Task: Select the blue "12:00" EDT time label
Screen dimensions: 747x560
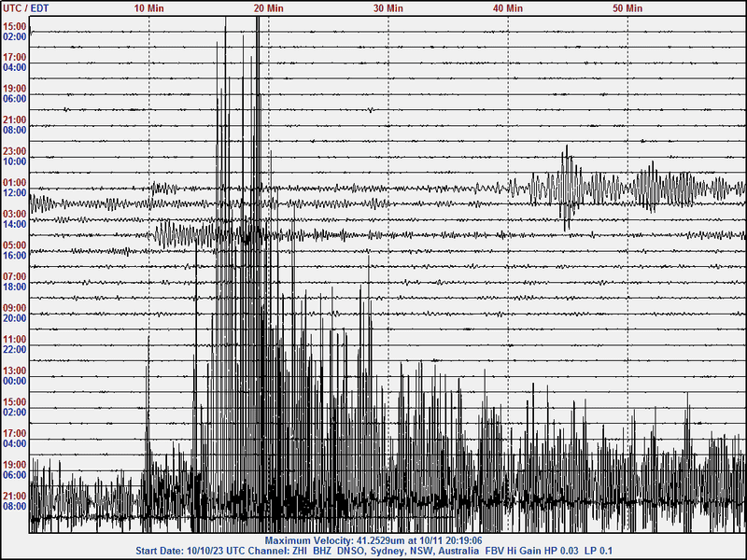Action: 15,193
